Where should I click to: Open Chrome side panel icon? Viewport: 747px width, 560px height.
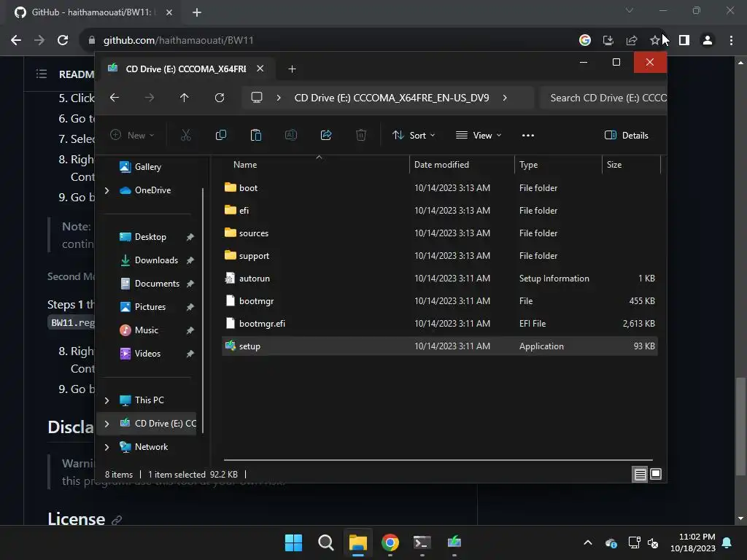(684, 41)
